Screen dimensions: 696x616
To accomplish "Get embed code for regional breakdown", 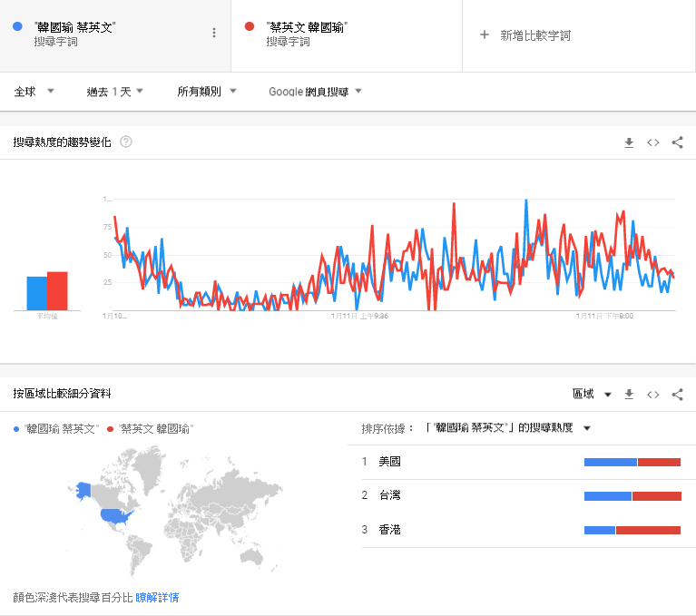I will point(653,395).
